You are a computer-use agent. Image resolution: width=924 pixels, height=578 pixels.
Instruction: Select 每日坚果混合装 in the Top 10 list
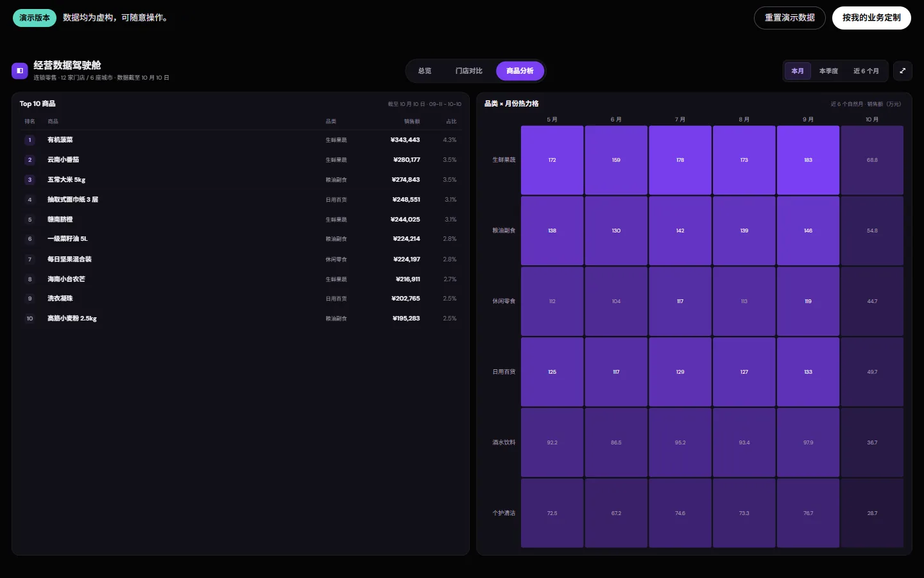click(x=69, y=259)
